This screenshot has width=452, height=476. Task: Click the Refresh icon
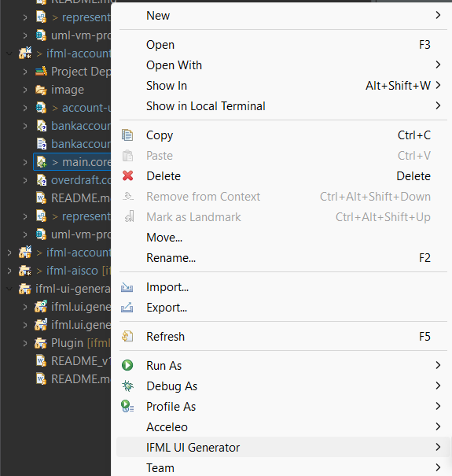pyautogui.click(x=127, y=337)
